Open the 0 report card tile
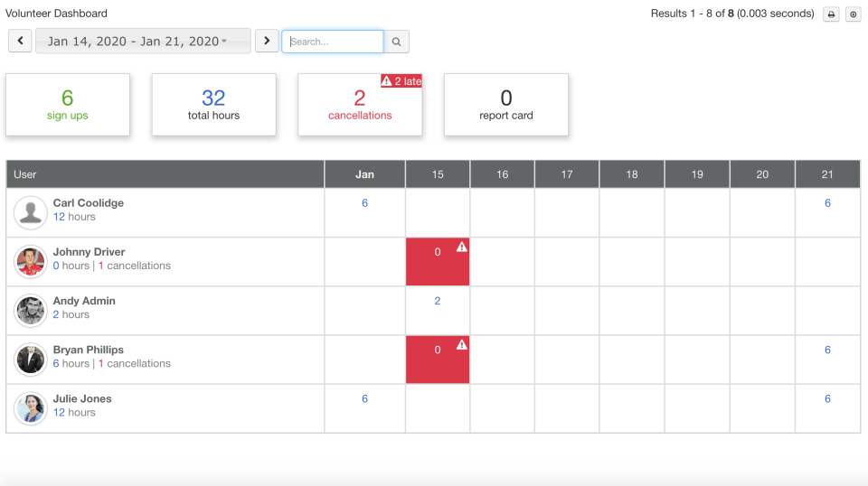The image size is (868, 486). 506,105
